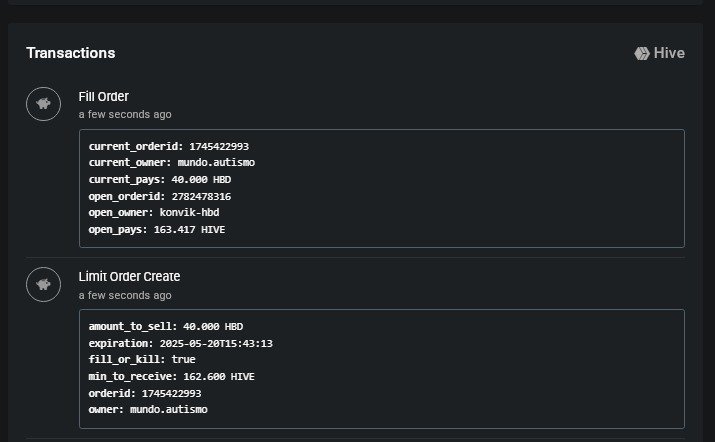Click the Fill Order piggy bank icon
This screenshot has height=442, width=715.
(x=43, y=104)
